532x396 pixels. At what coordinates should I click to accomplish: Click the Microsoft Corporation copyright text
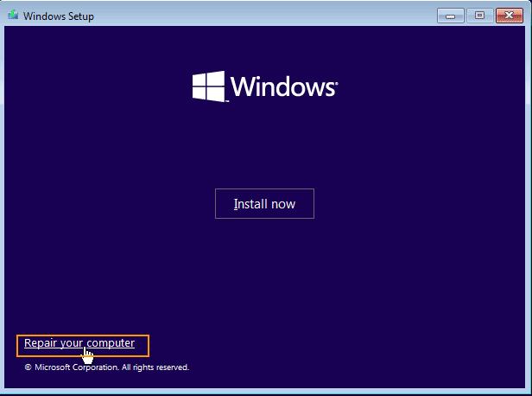(x=106, y=367)
